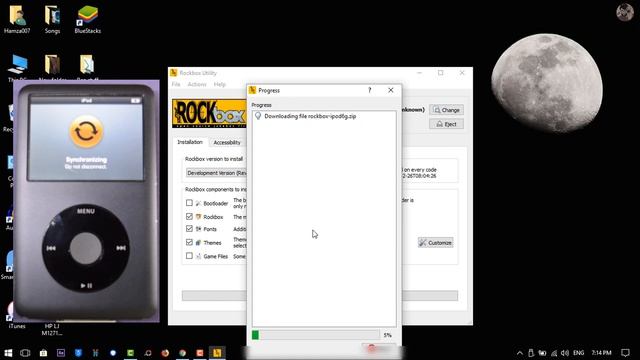Viewport: 640px width, 360px height.
Task: Click the Rockbox logo banner
Action: click(x=209, y=113)
